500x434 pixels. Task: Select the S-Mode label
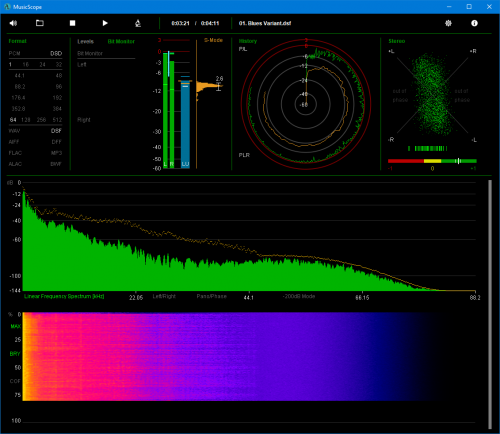pos(213,40)
